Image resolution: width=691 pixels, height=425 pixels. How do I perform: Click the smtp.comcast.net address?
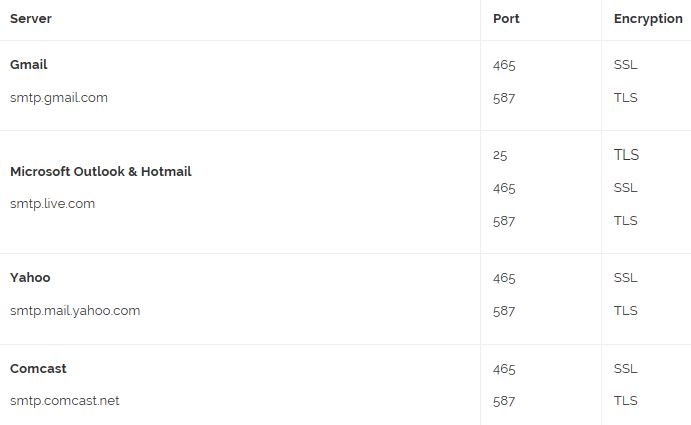(65, 401)
